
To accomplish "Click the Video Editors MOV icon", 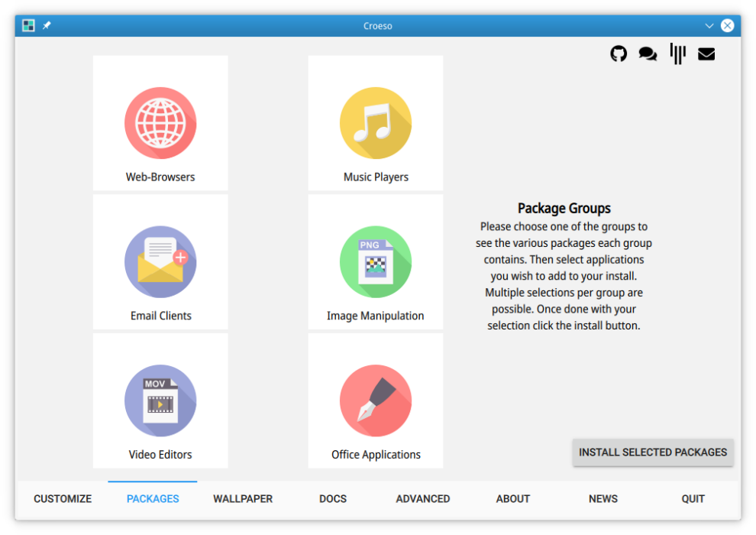I will 160,400.
